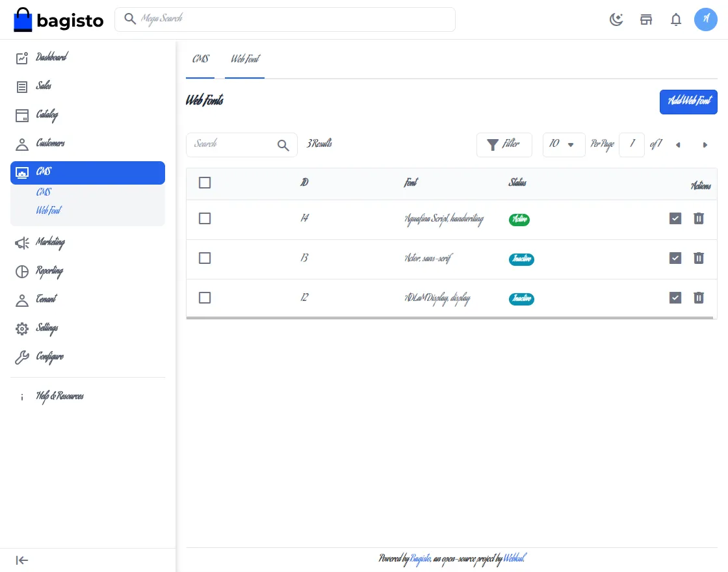Open Sales section in sidebar
The image size is (728, 572).
click(x=87, y=86)
